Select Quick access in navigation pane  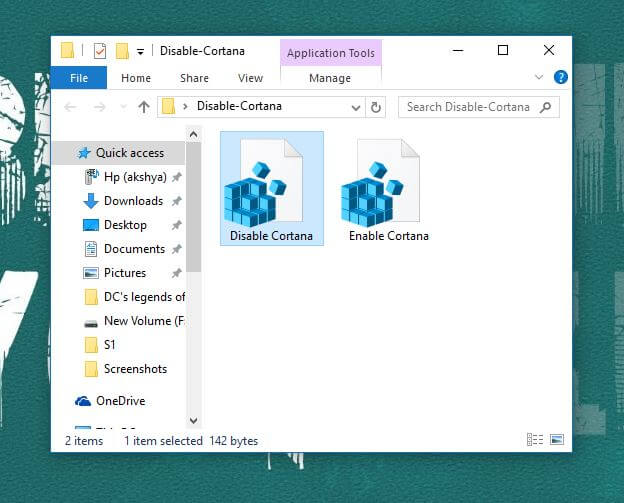pos(119,153)
